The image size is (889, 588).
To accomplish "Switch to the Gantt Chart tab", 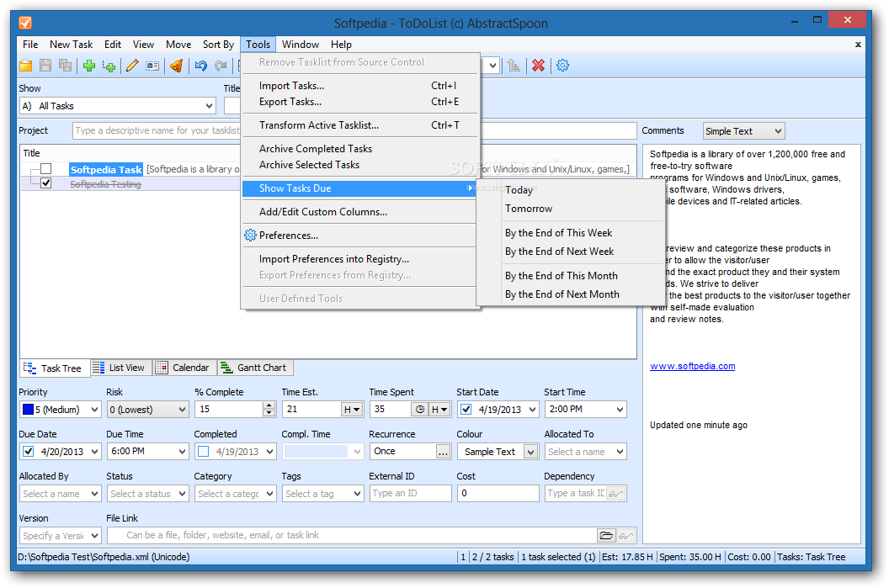I will 254,368.
